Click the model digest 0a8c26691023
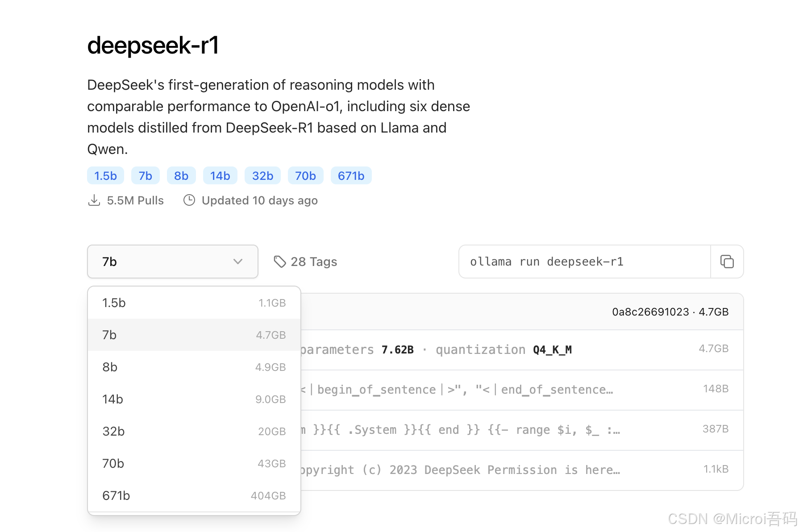799x532 pixels. pos(650,312)
